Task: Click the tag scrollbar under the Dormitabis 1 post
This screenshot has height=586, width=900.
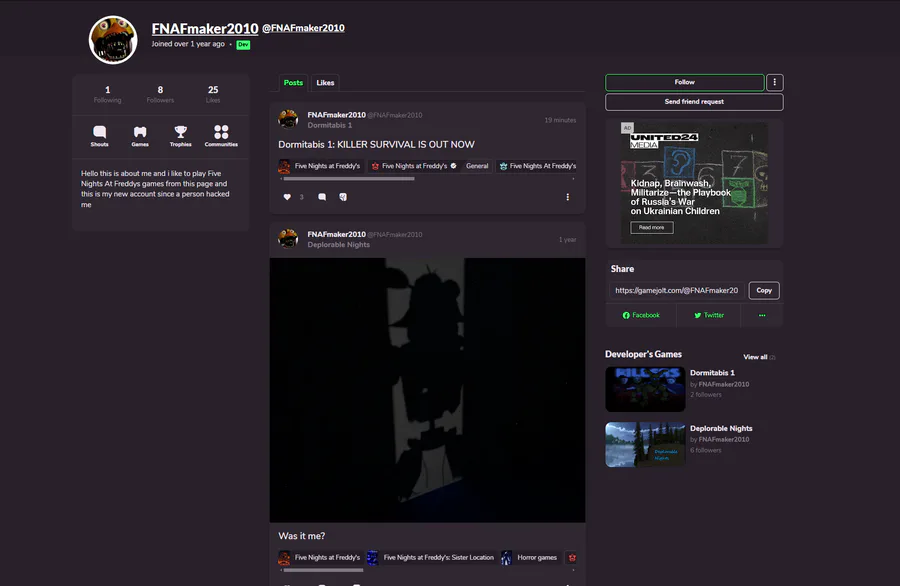Action: pos(349,178)
